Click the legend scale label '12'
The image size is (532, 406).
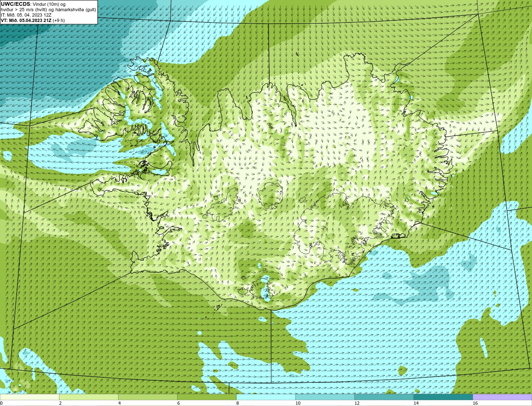[x=357, y=403]
